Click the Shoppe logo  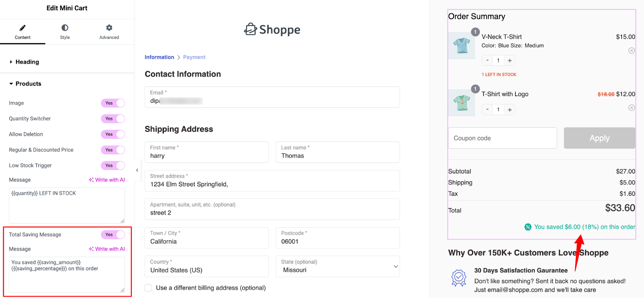[x=272, y=29]
